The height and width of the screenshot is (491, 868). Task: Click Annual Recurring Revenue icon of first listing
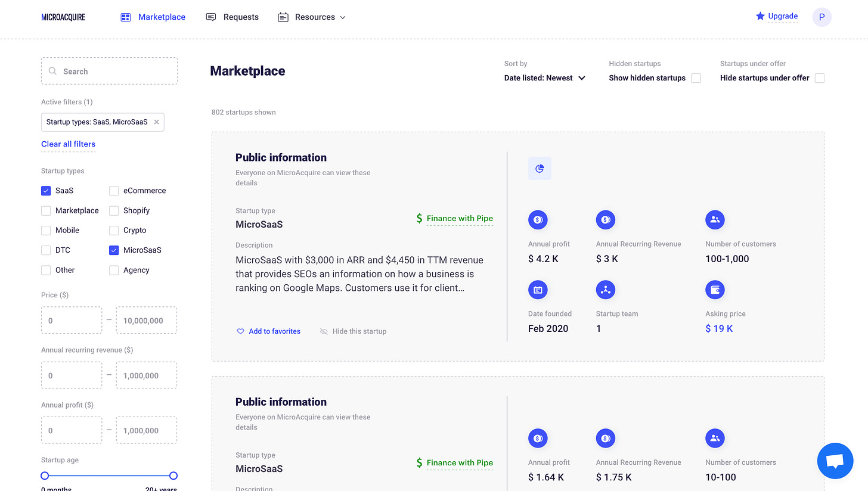[x=606, y=220]
